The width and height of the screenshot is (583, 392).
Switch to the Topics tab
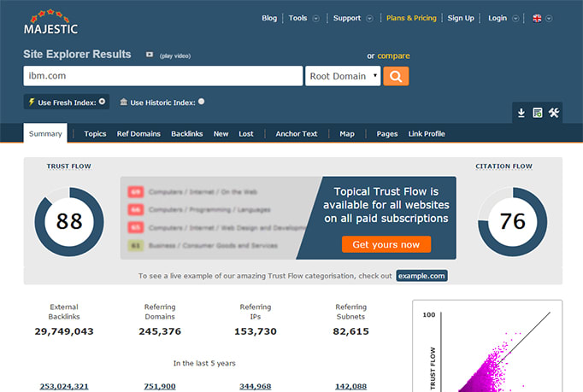coord(95,134)
